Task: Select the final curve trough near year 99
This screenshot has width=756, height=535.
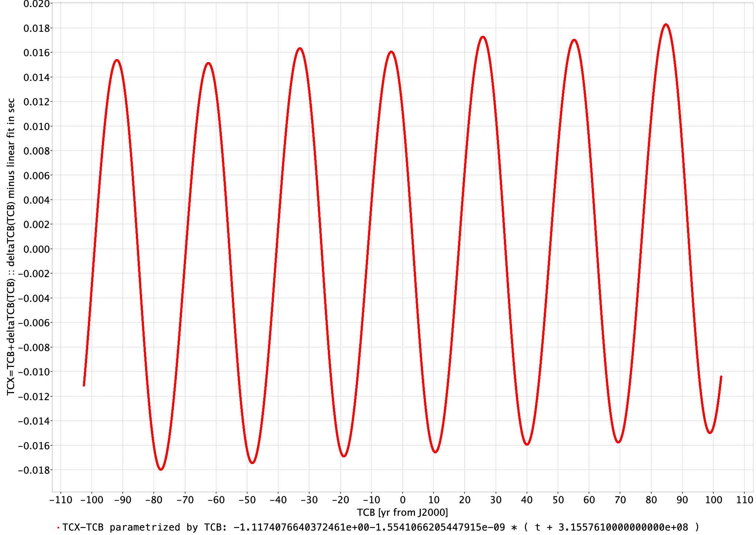Action: tap(710, 432)
